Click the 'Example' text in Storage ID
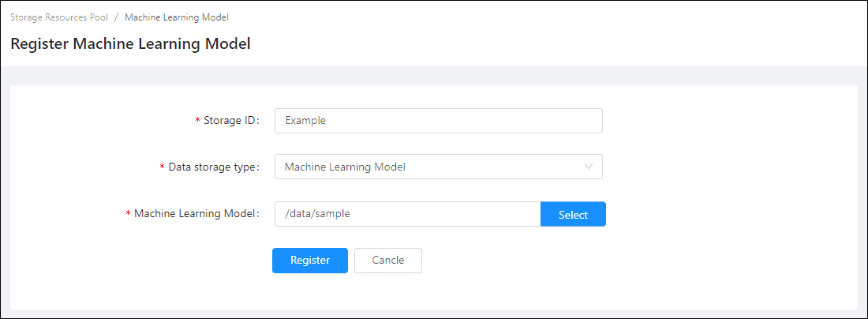Image resolution: width=868 pixels, height=319 pixels. [x=305, y=121]
